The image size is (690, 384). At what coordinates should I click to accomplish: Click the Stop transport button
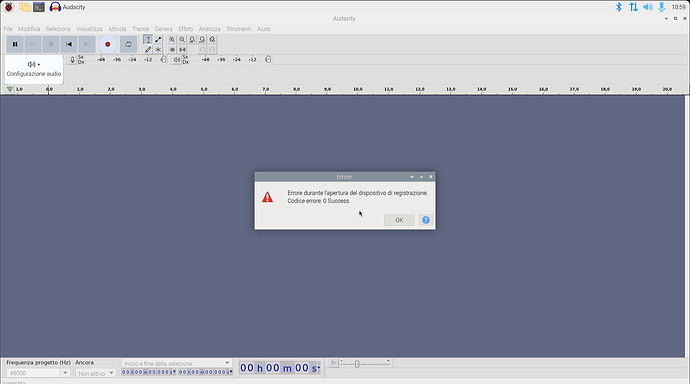point(51,44)
